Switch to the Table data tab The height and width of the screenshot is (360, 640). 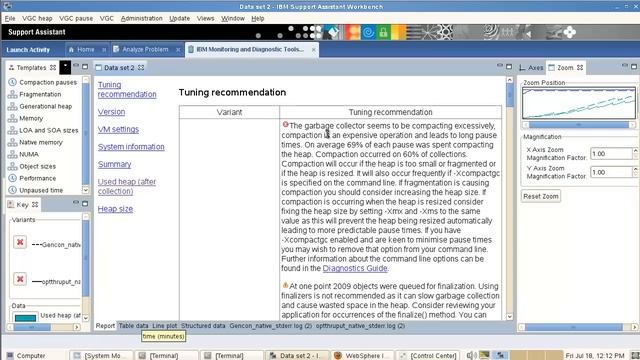pyautogui.click(x=133, y=326)
